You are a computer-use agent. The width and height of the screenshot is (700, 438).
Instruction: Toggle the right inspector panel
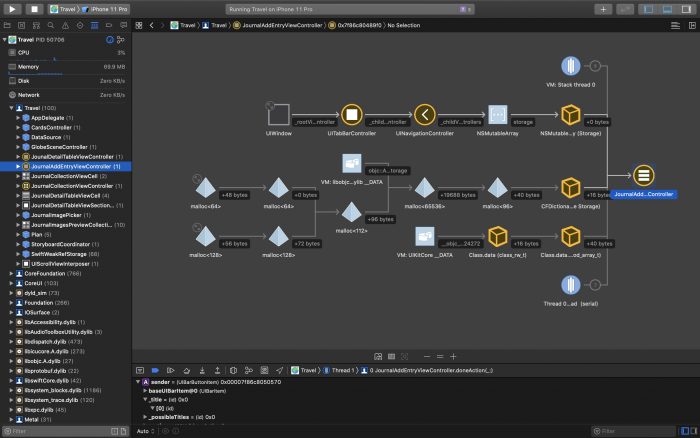pyautogui.click(x=688, y=8)
